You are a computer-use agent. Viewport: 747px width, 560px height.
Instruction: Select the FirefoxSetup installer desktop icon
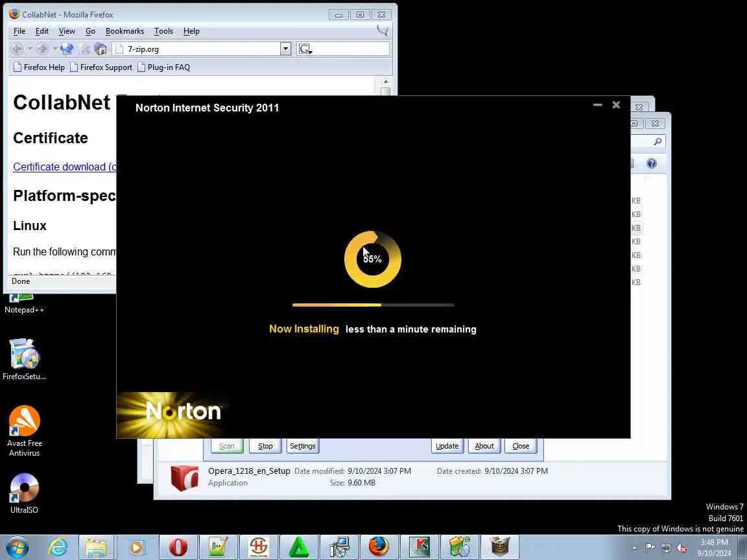(24, 360)
